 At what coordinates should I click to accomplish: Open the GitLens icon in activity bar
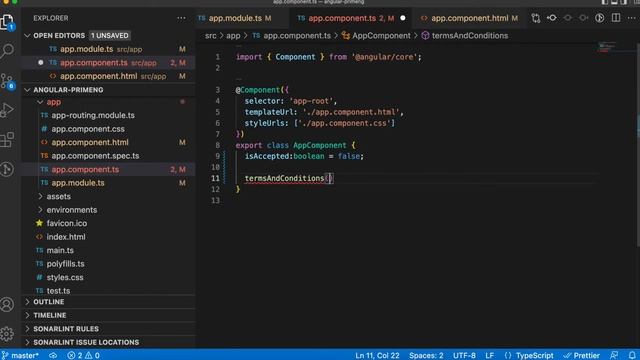click(x=7, y=169)
